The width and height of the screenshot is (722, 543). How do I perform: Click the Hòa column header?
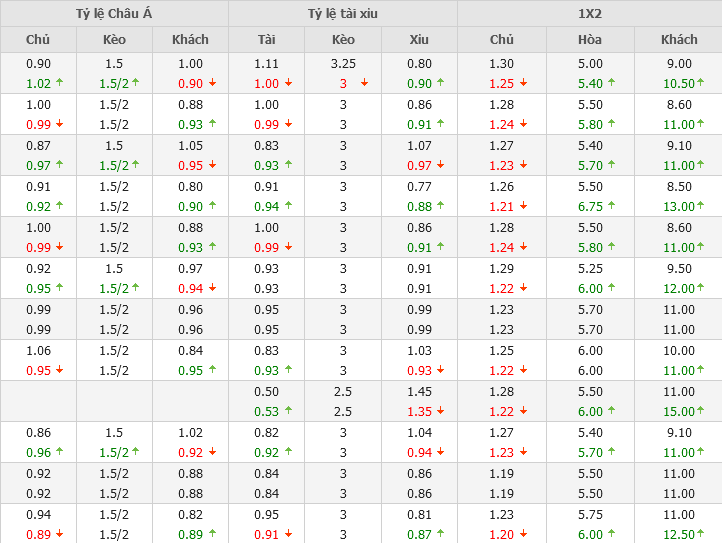(590, 40)
